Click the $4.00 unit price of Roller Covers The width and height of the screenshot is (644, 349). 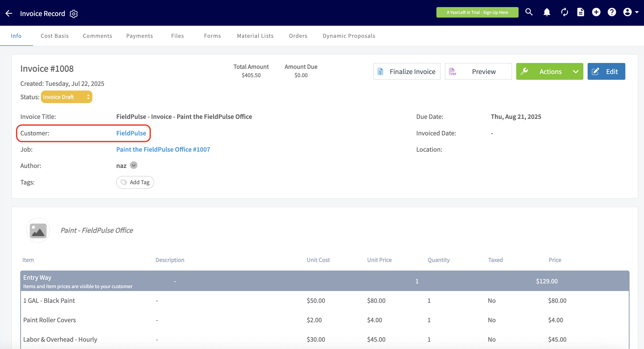374,320
